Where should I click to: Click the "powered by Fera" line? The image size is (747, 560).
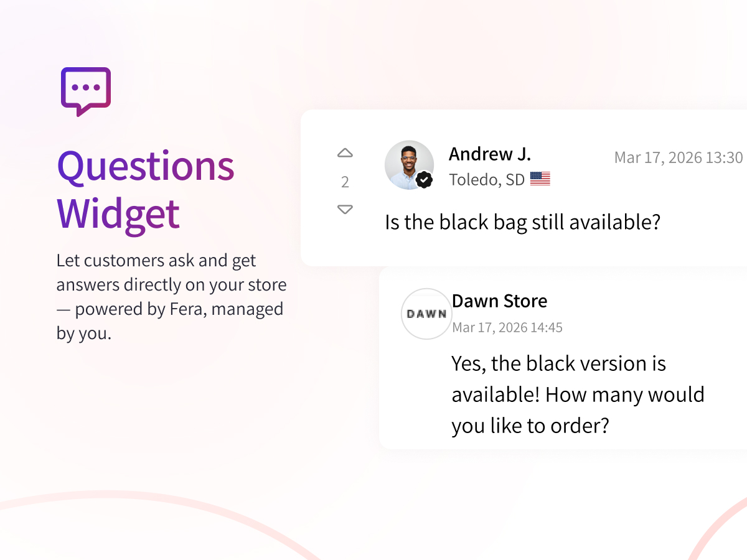[169, 309]
